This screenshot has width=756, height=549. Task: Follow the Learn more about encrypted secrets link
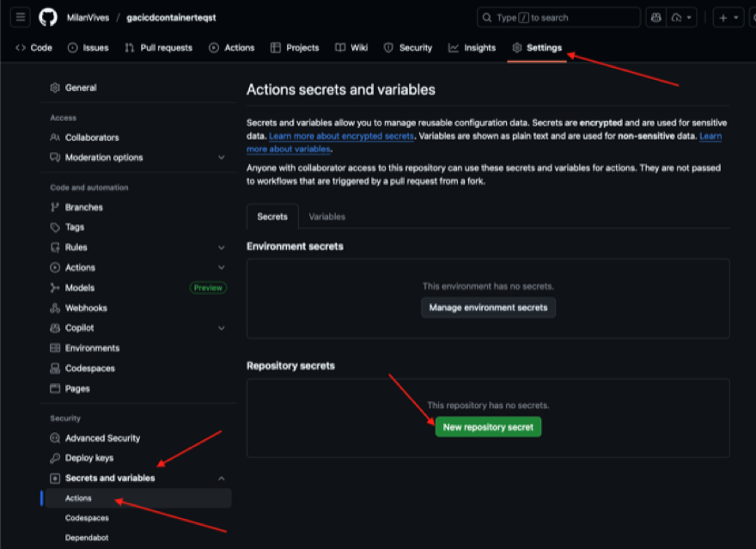point(342,137)
